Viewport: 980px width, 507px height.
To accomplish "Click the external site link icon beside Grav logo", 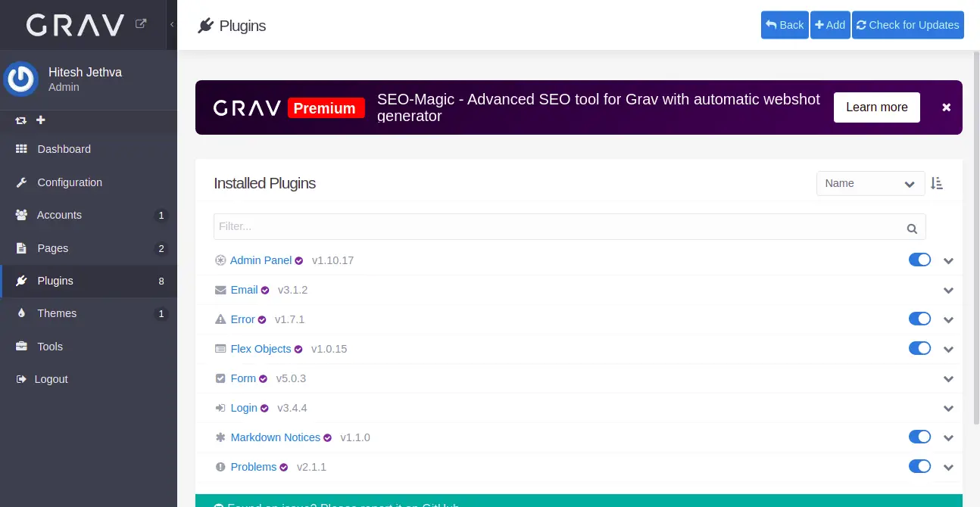I will 141,24.
